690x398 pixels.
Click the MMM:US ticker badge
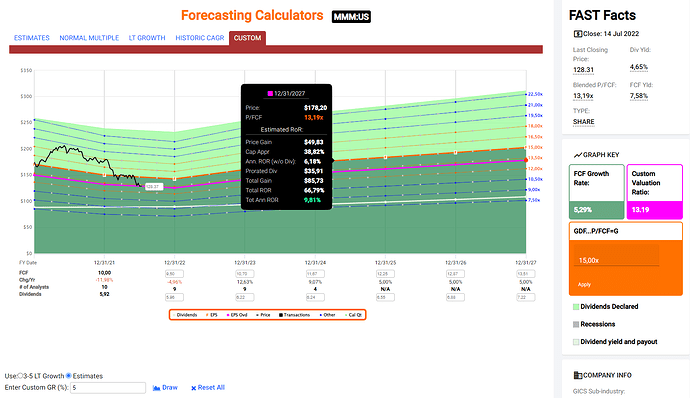pos(351,17)
